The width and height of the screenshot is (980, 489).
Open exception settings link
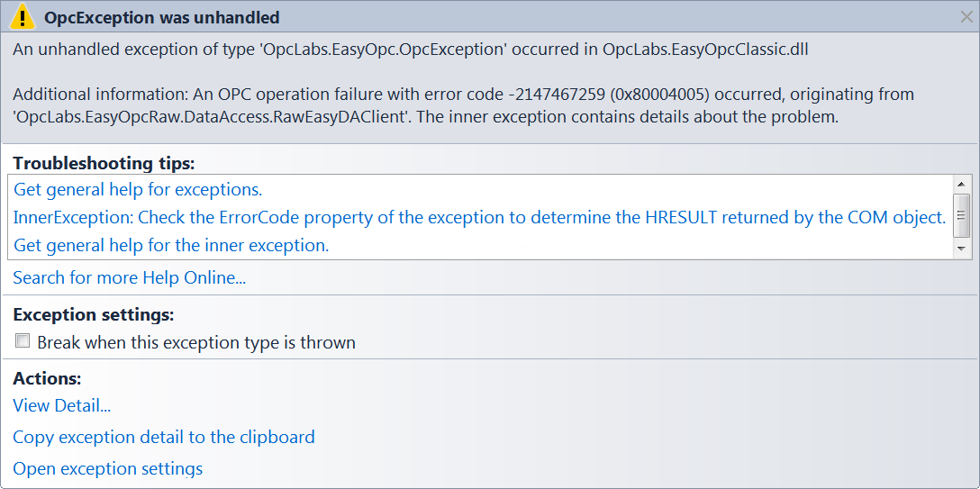[x=107, y=468]
